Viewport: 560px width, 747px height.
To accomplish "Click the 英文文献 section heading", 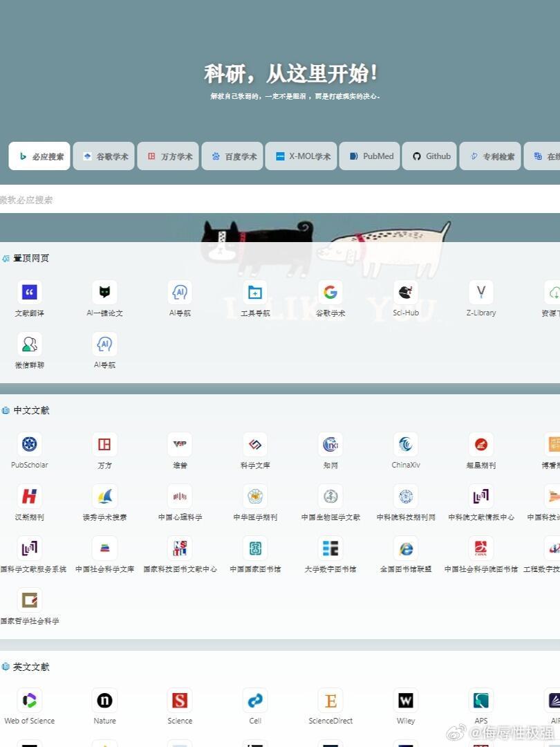I will pyautogui.click(x=31, y=667).
